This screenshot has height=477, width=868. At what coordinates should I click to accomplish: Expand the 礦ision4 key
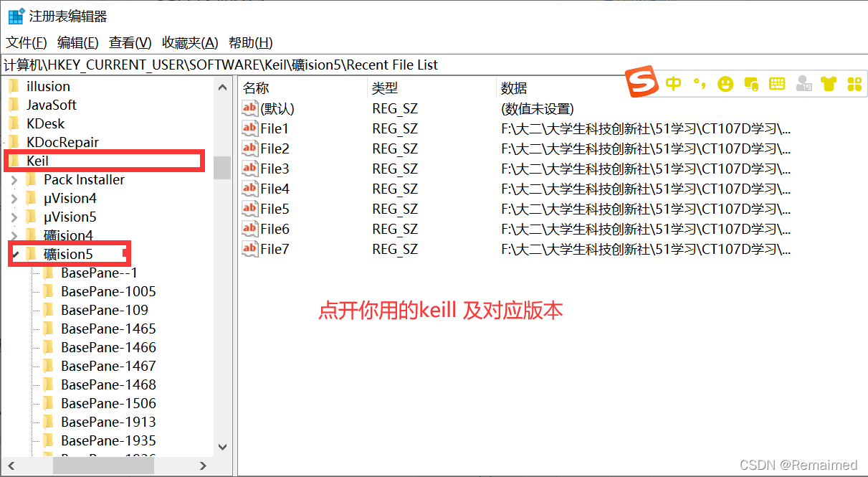click(x=14, y=235)
